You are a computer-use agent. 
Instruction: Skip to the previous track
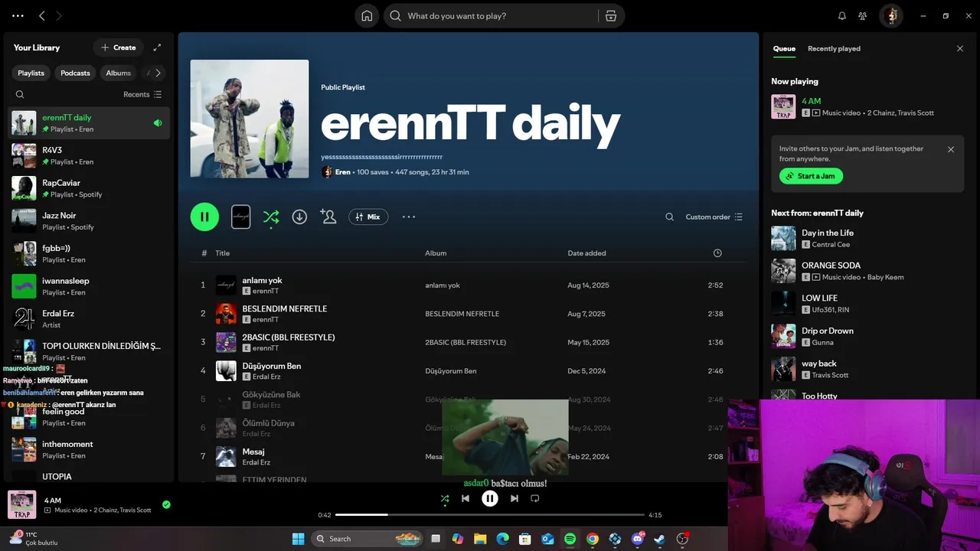465,498
